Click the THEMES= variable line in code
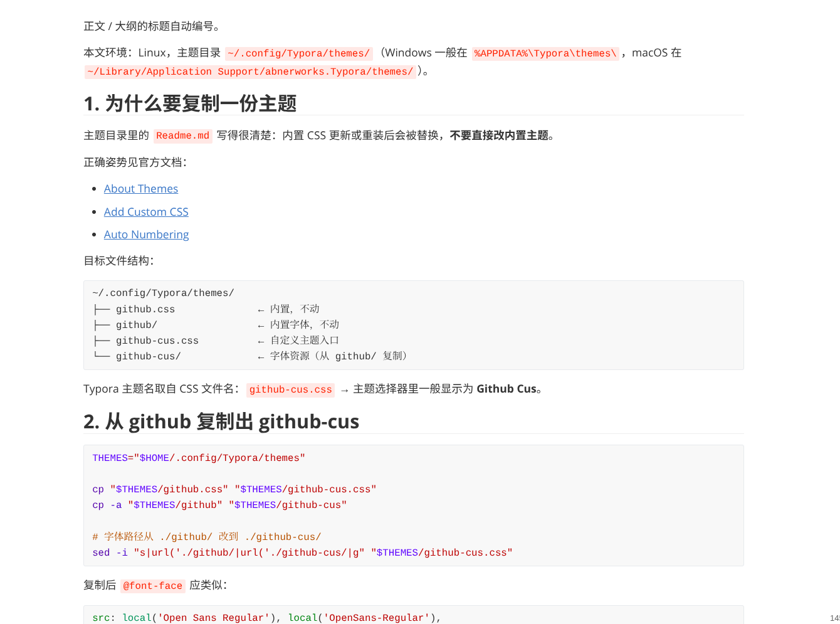Screen dimensions: 840x624 click(199, 458)
